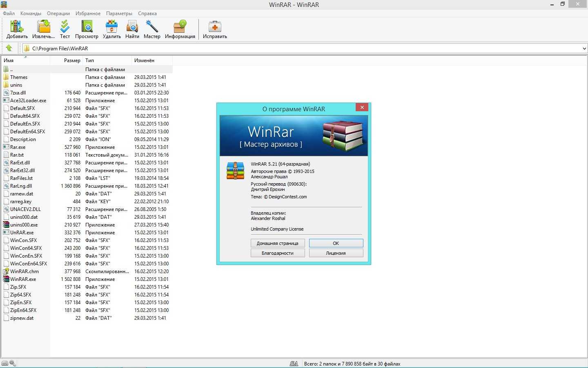
Task: Click the parent folder ".." icon
Action: click(x=6, y=69)
